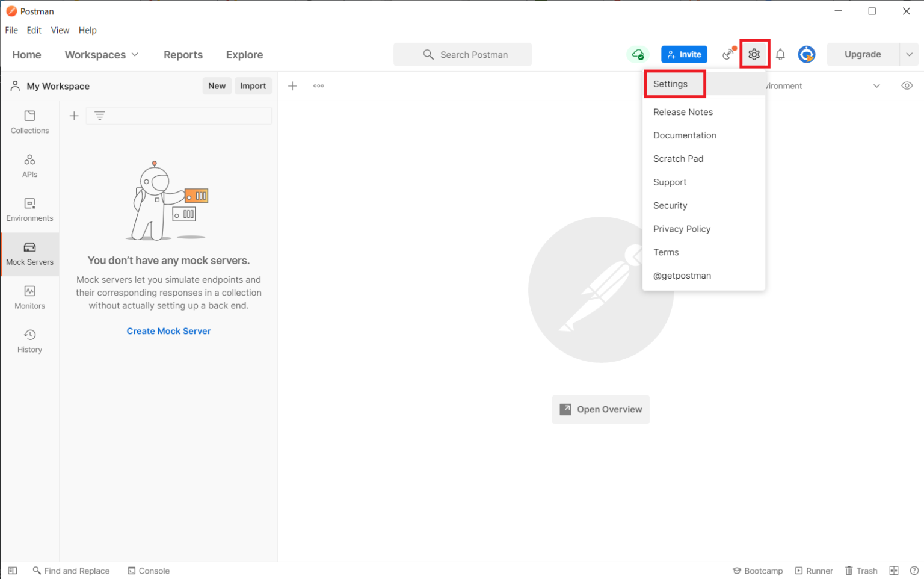Screen dimensions: 924x579
Task: Click the cloud sync status icon
Action: pyautogui.click(x=638, y=54)
